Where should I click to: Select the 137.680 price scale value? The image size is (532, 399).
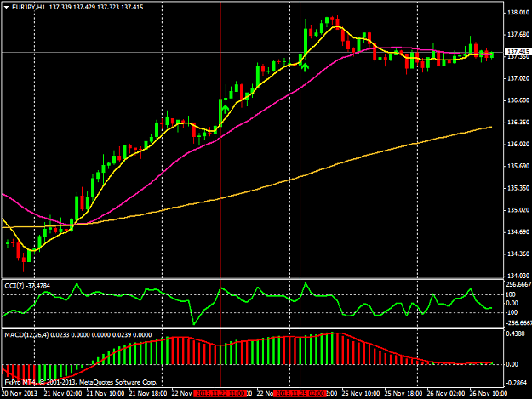(x=518, y=34)
